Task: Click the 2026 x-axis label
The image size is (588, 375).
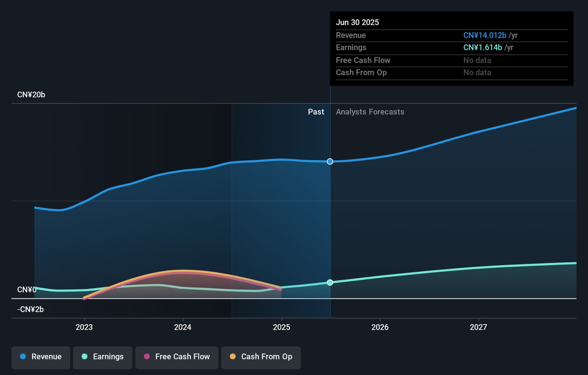Action: 380,327
